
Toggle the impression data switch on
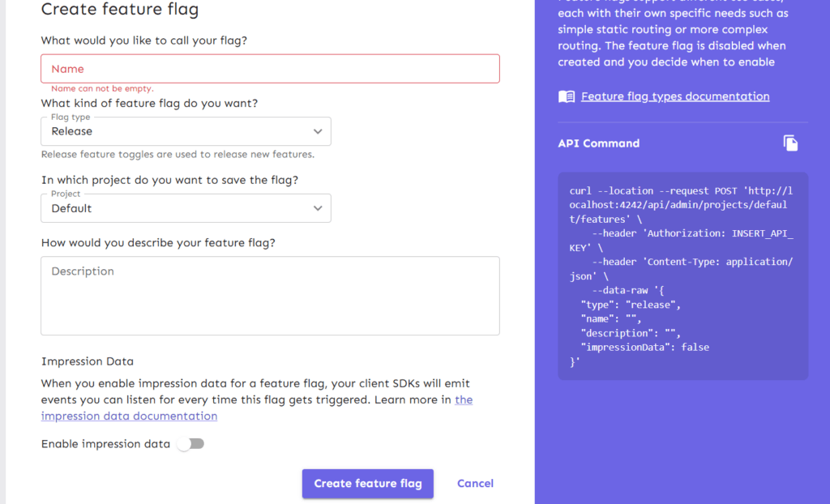pos(191,444)
